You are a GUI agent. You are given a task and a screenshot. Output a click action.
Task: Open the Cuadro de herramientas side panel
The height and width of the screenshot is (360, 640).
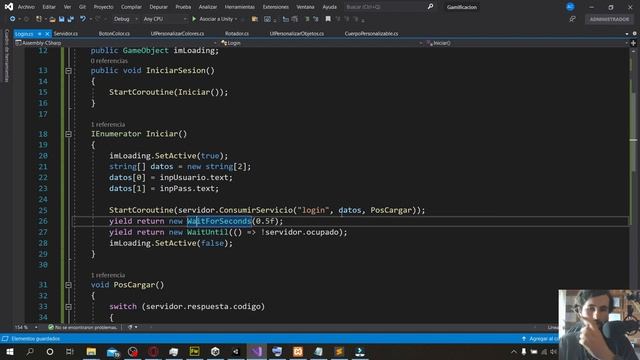pos(7,56)
